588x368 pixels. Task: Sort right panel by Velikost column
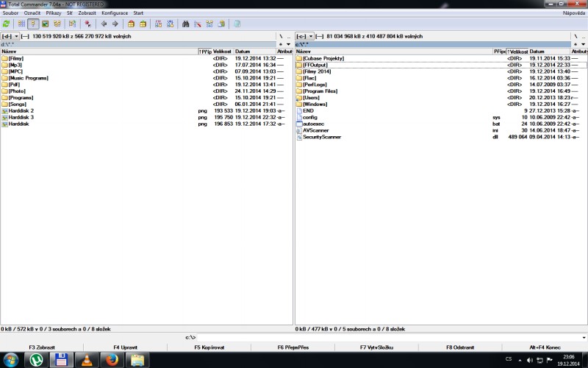[517, 52]
